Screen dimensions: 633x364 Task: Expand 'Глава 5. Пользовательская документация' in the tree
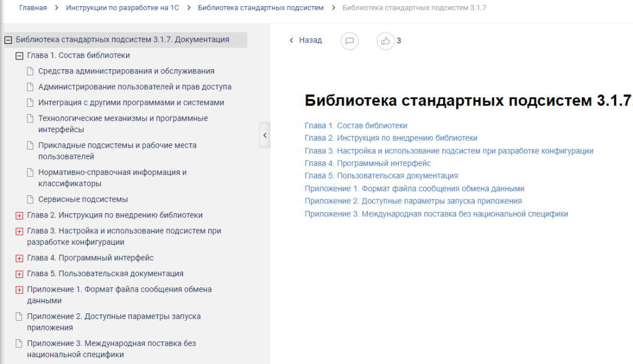[19, 274]
